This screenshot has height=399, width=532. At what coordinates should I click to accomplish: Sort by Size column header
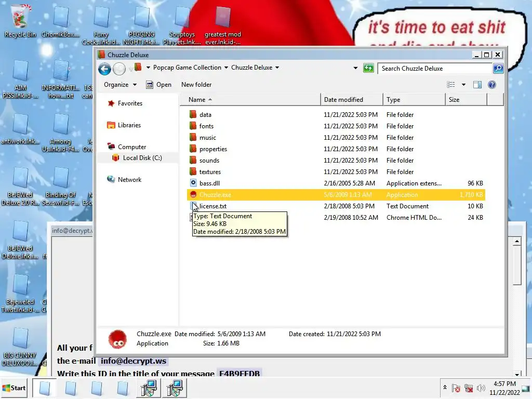tap(466, 99)
